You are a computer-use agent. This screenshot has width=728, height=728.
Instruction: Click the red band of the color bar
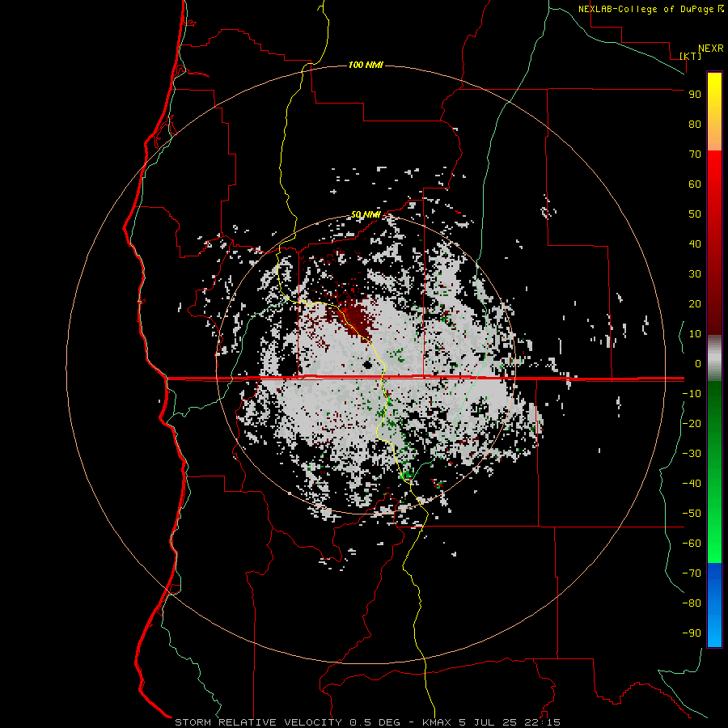point(714,243)
